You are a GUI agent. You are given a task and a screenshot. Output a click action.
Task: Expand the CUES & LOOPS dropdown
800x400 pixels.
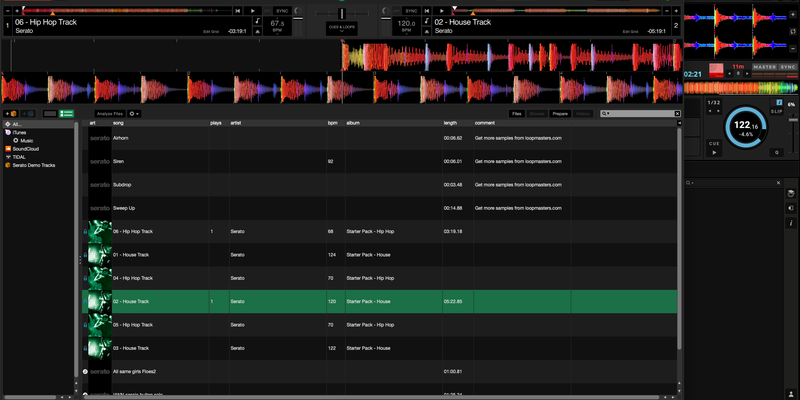pyautogui.click(x=341, y=28)
